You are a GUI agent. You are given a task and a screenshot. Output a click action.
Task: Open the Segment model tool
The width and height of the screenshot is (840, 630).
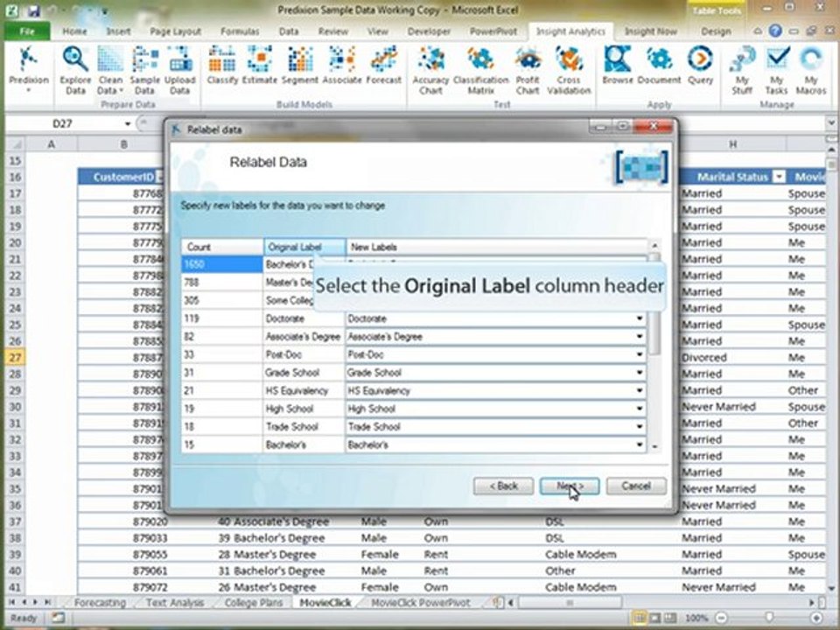pyautogui.click(x=299, y=66)
